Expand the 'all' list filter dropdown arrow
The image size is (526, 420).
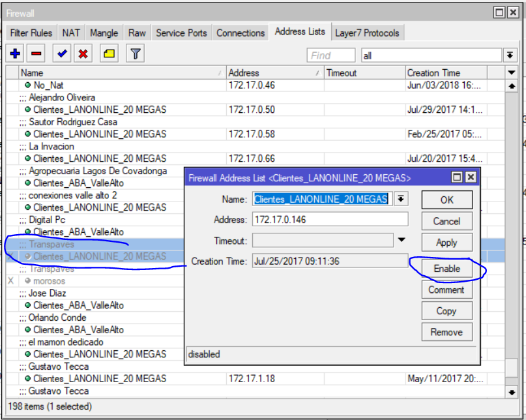click(510, 55)
